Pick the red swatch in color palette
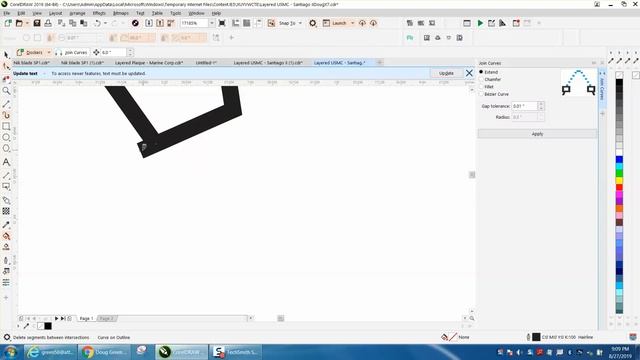This screenshot has height=360, width=640. [x=619, y=187]
